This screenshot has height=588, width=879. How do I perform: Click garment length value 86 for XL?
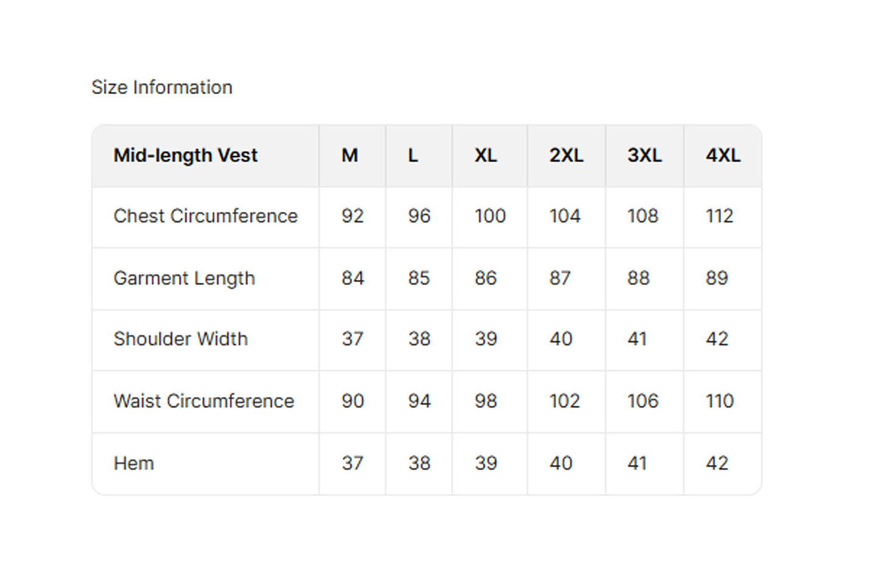pyautogui.click(x=485, y=278)
